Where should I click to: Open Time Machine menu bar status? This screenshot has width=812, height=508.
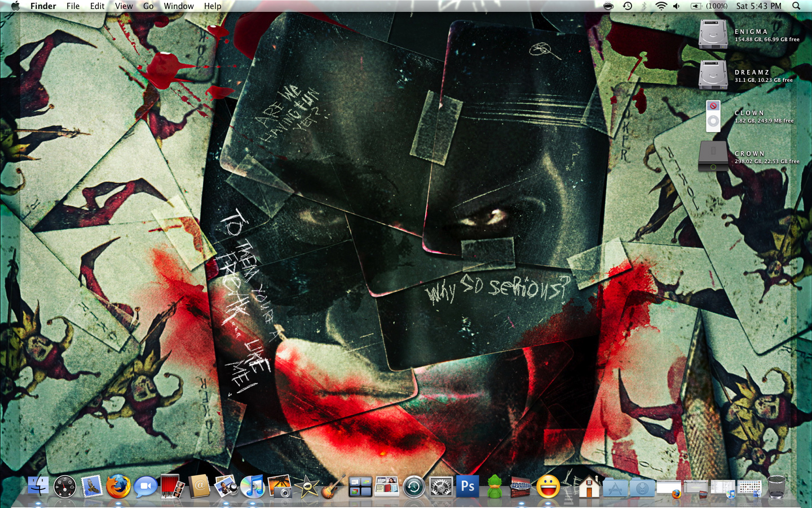[628, 6]
